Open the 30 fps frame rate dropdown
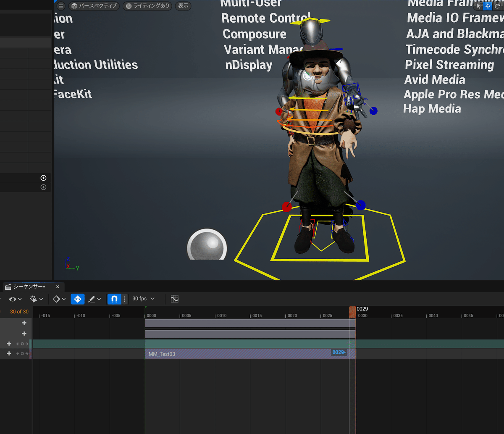This screenshot has height=434, width=504. pyautogui.click(x=144, y=299)
